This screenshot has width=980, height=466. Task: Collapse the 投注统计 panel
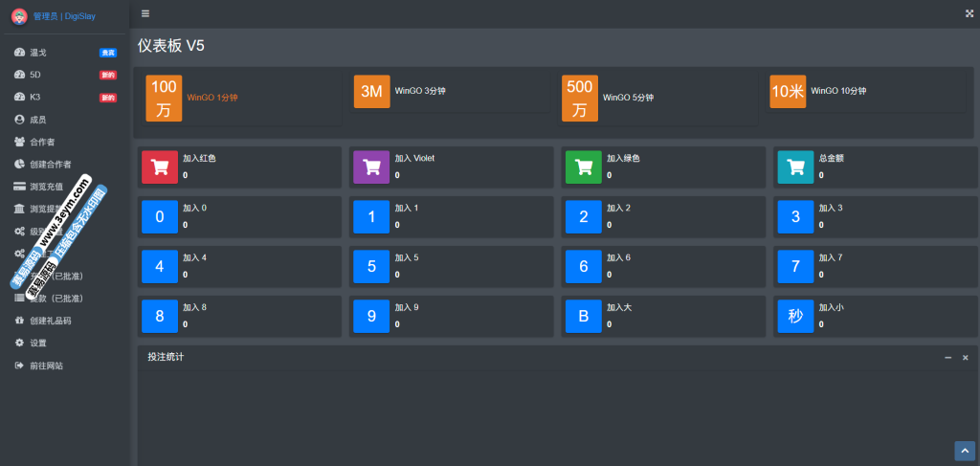pos(947,357)
